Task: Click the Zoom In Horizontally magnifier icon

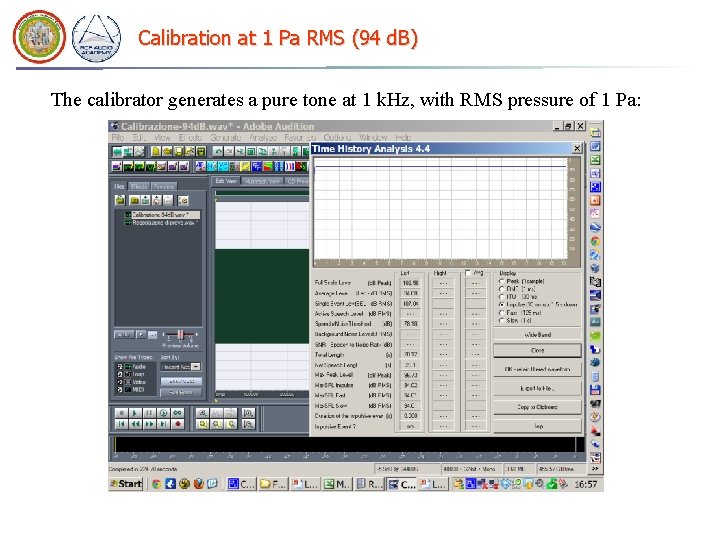Action: (x=202, y=413)
